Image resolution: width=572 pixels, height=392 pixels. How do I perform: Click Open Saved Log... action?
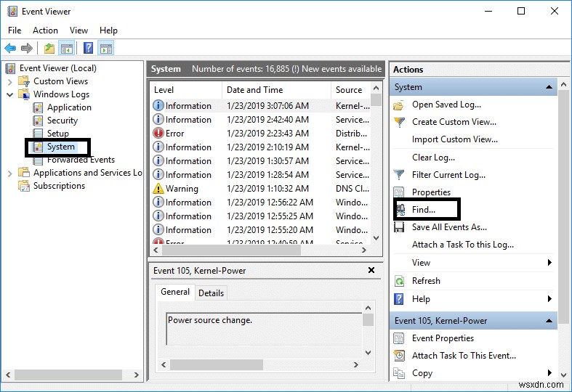coord(446,105)
